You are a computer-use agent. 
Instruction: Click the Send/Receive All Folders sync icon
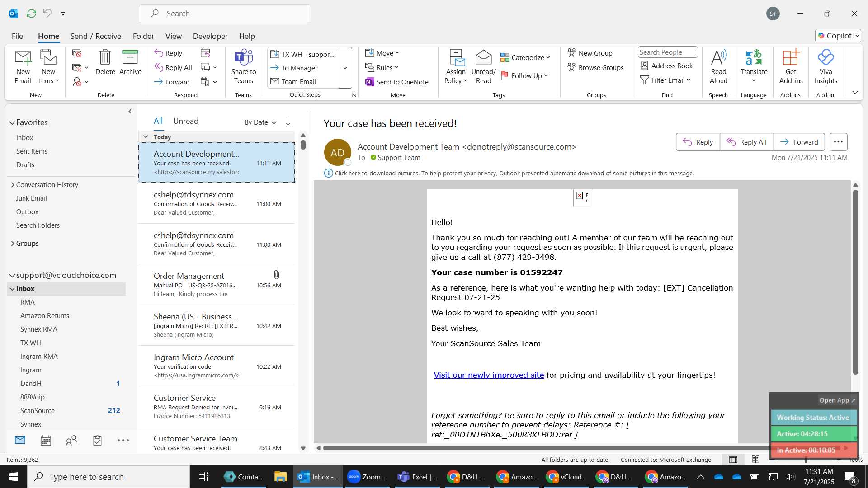(31, 14)
